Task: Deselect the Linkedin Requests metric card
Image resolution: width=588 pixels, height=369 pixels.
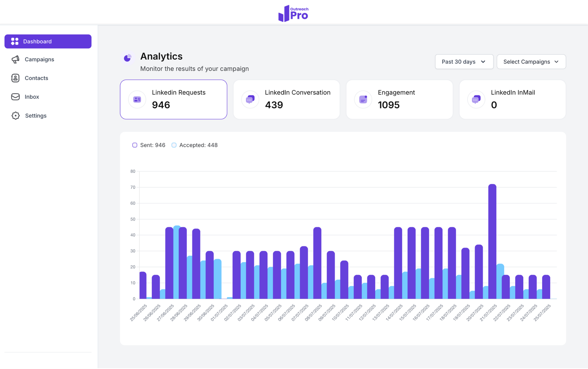Action: pos(173,99)
